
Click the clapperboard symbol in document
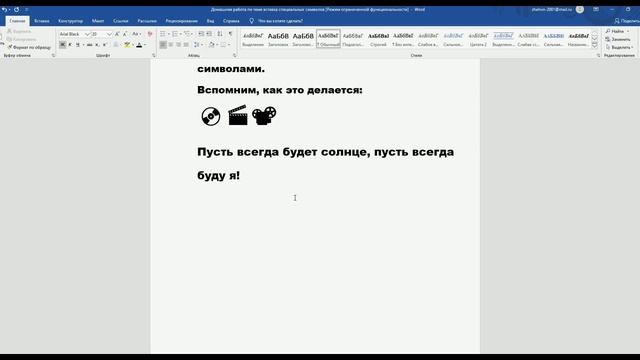[x=238, y=115]
